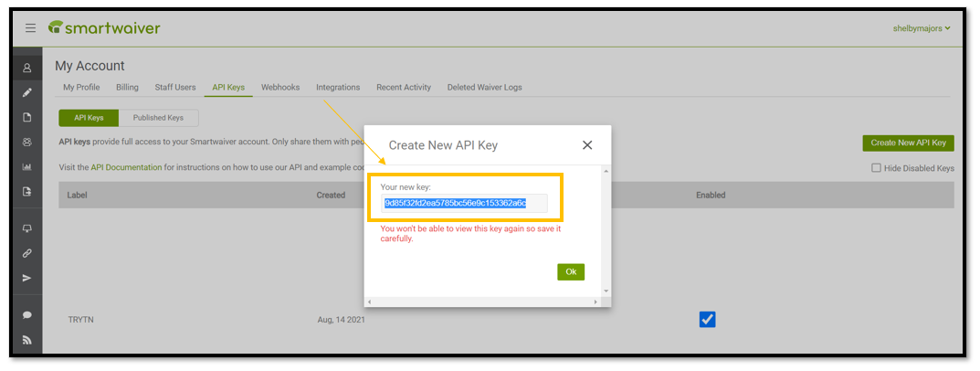
Task: Click the dialog vertical scrollbar down arrow
Action: [606, 292]
